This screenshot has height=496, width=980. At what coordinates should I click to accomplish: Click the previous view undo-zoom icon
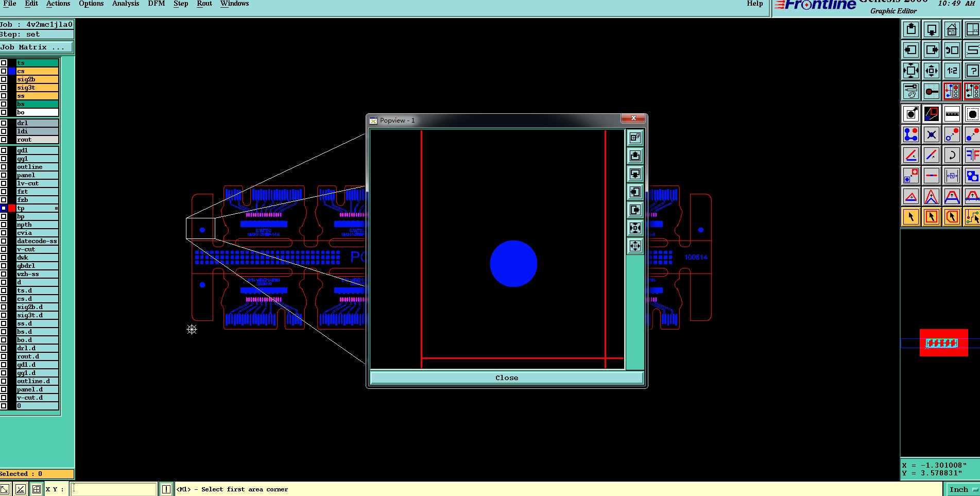click(952, 50)
